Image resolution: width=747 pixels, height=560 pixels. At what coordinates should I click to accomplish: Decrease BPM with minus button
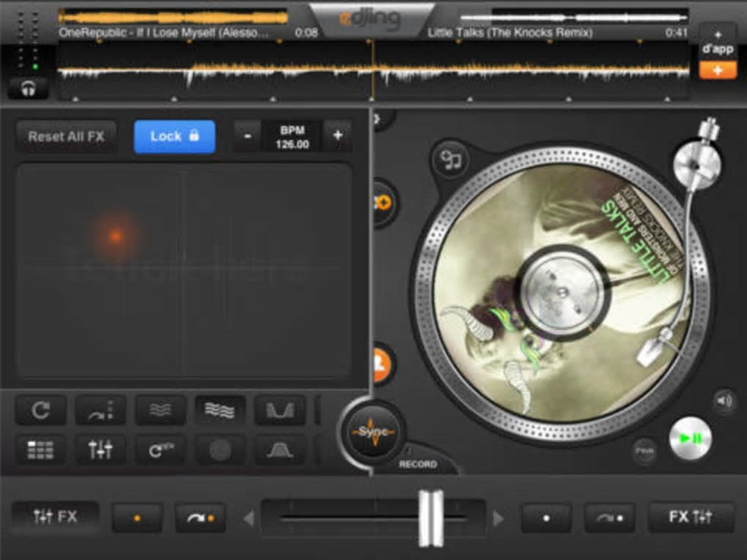248,136
